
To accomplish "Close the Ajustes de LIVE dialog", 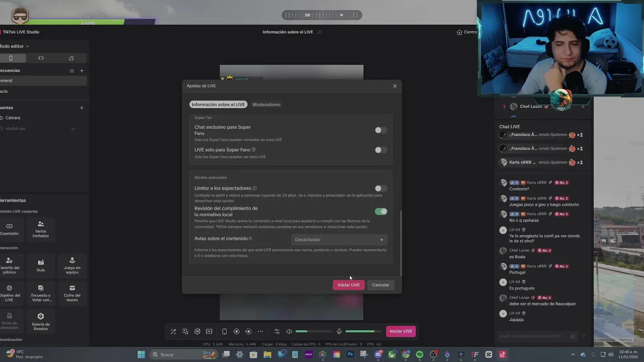I will (395, 86).
